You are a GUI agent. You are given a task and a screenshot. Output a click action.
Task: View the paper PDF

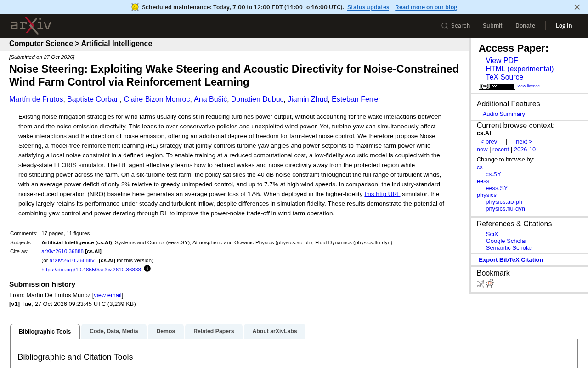(502, 61)
